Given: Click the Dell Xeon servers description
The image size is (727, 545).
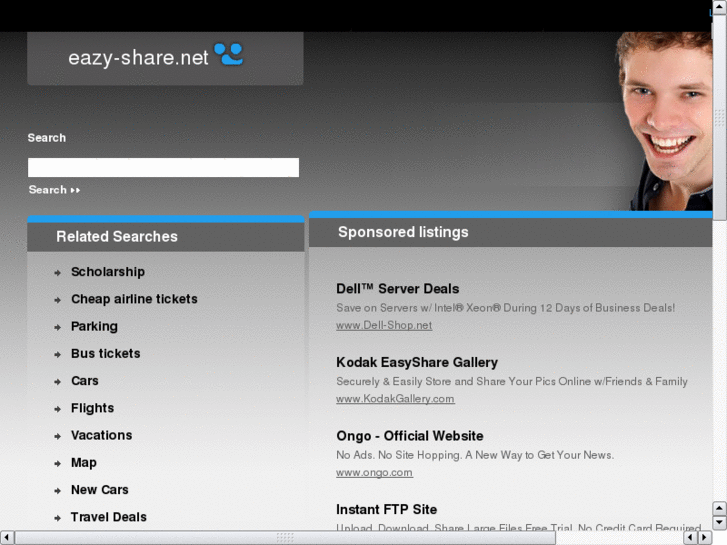Looking at the screenshot, I should (505, 308).
